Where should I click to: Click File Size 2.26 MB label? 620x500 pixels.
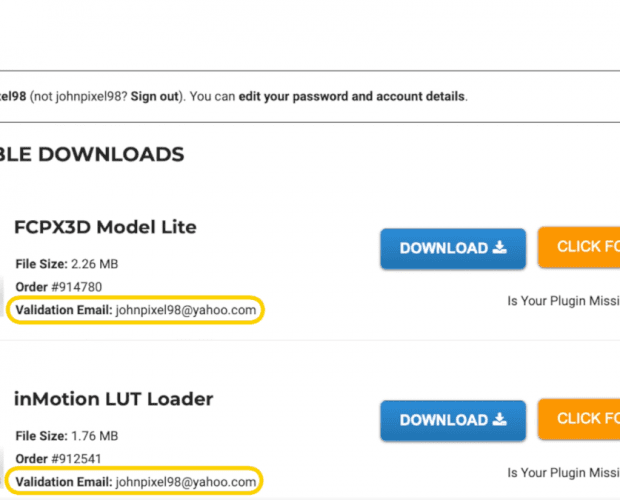(x=67, y=264)
